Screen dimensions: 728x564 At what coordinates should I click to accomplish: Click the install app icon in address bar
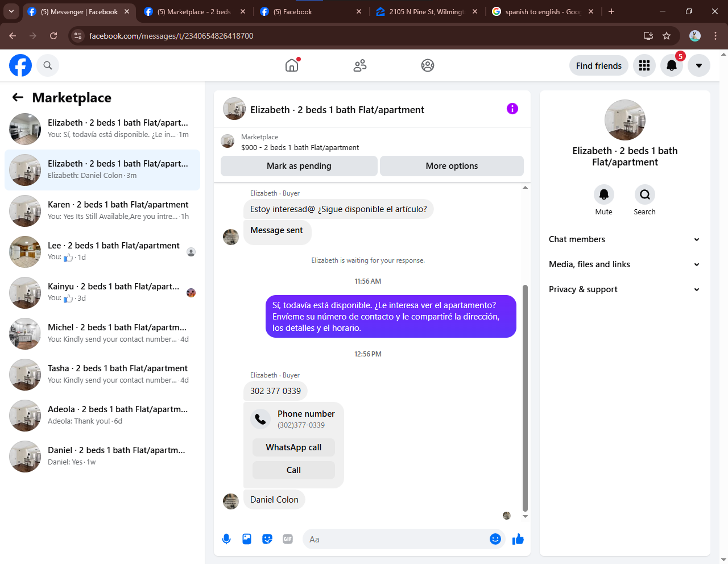pyautogui.click(x=648, y=36)
